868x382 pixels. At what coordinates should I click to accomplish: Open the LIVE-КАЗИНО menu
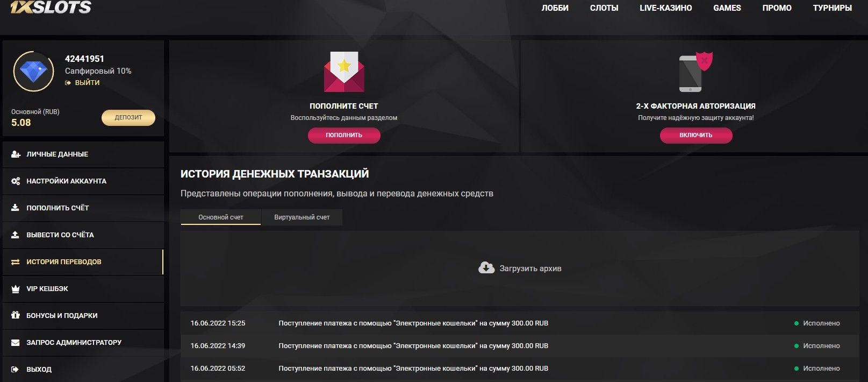tap(665, 8)
